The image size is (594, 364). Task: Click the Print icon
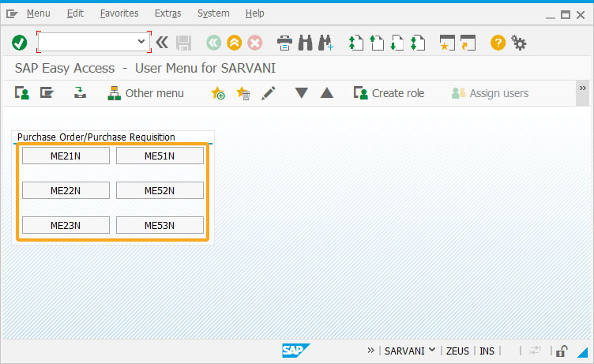click(x=284, y=43)
